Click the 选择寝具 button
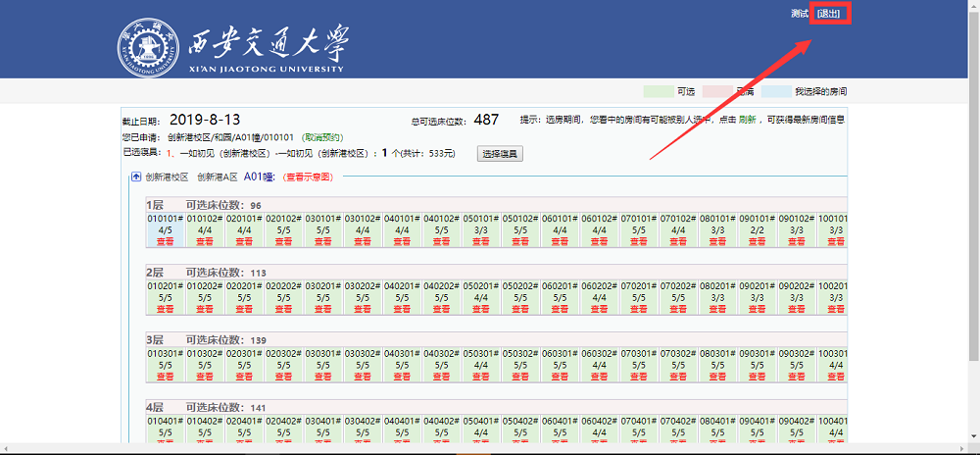Image resolution: width=980 pixels, height=455 pixels. 500,154
